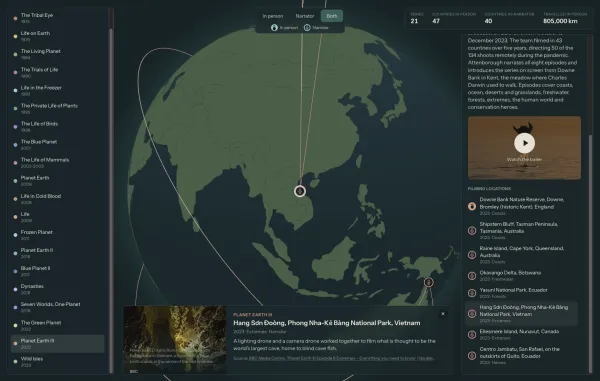Viewport: 600px width, 381px height.
Task: Click the globe marker near Papua New Guinea
Action: pos(429,282)
